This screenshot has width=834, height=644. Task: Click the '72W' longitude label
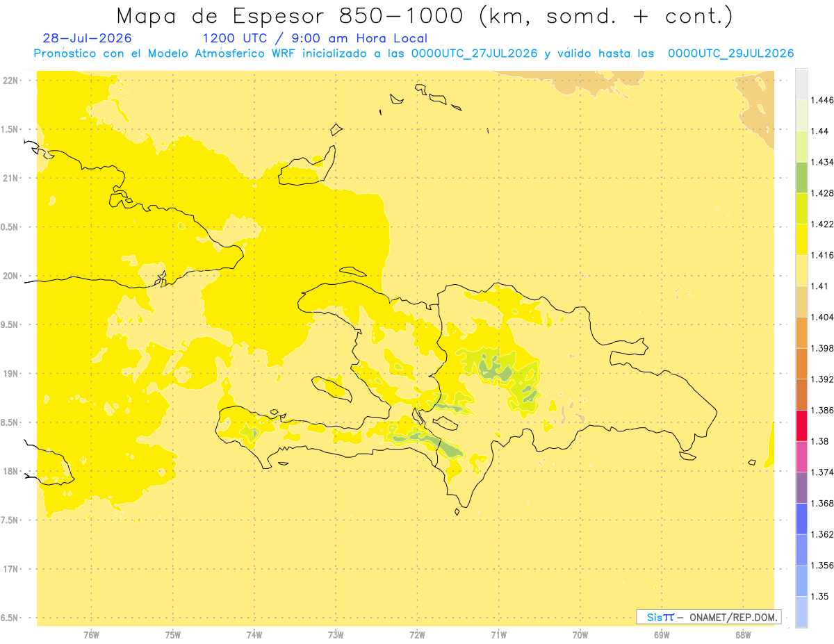coord(417,635)
